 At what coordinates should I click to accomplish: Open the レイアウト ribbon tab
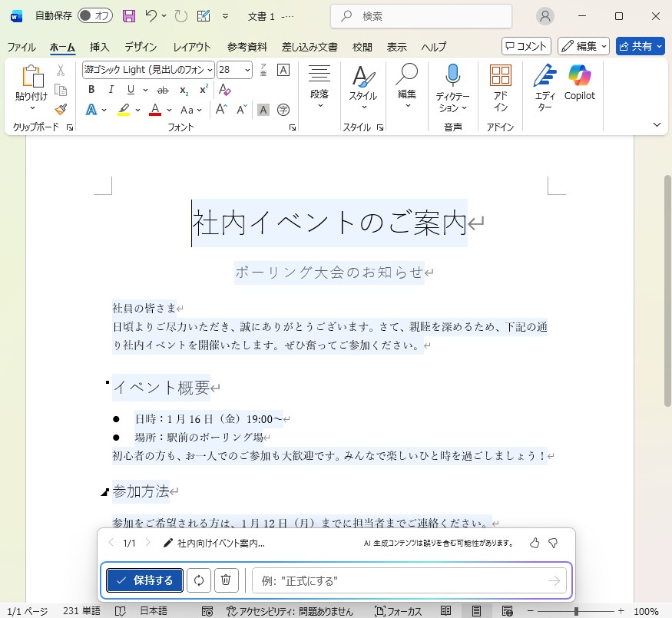pyautogui.click(x=191, y=47)
